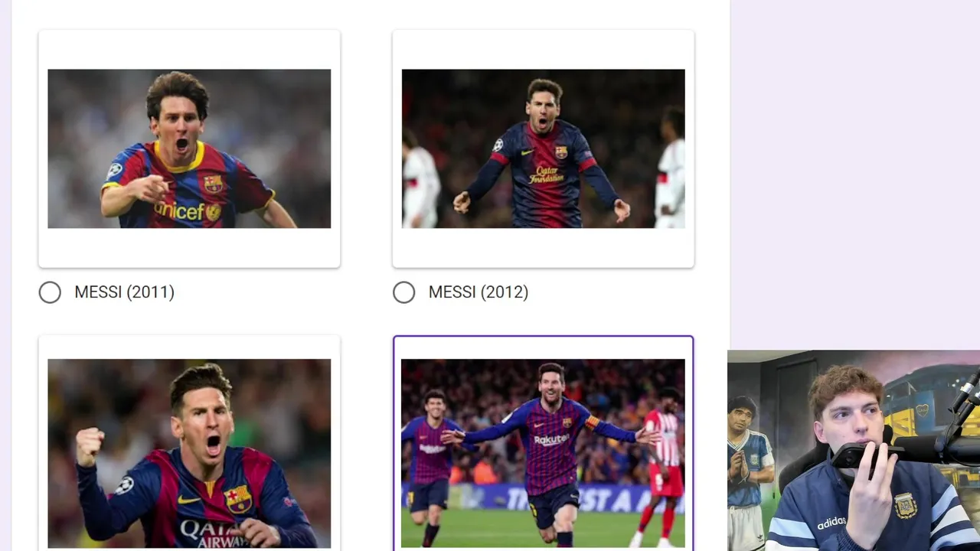This screenshot has height=551, width=980.
Task: Click the Qatar Foundation logo on 2012 shirt
Action: (x=546, y=174)
